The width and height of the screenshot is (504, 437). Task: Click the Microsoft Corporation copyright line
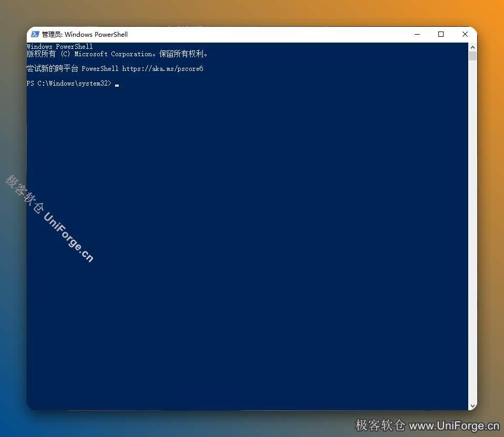[117, 54]
